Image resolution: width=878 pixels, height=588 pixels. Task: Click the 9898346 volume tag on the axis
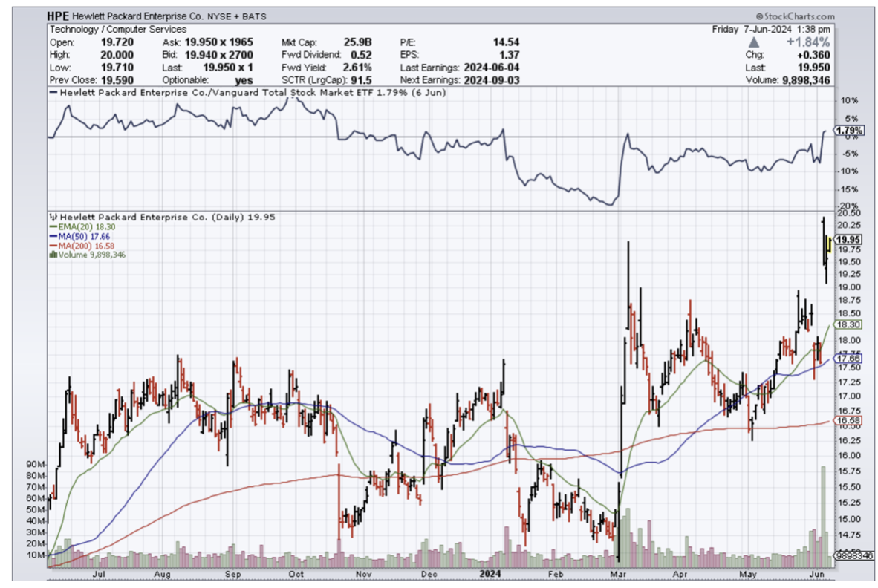click(x=854, y=555)
